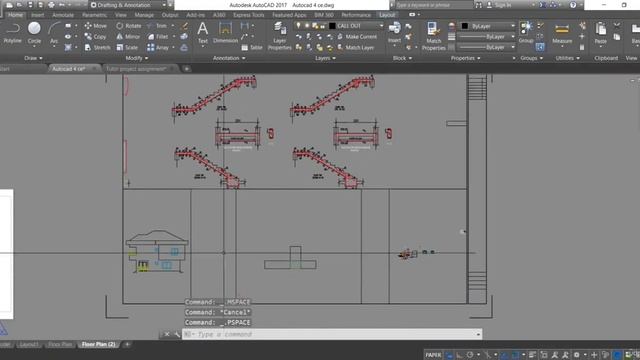
Task: Click the Mirror tool
Action: click(128, 37)
